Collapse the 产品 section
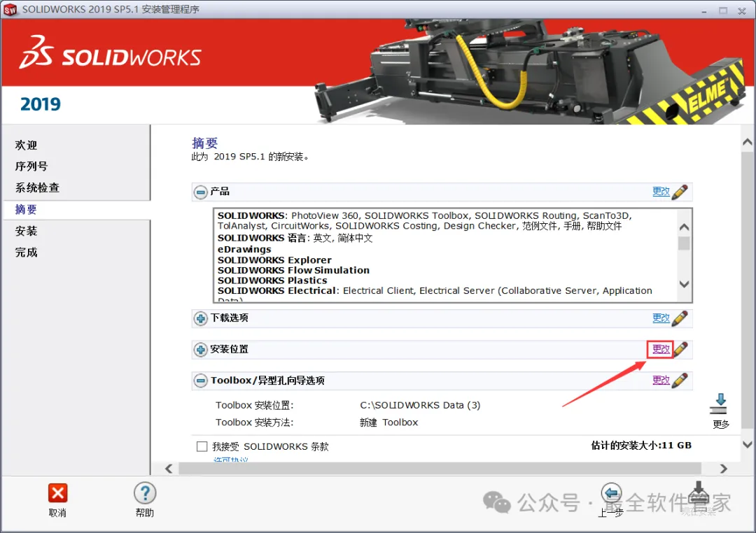 click(201, 192)
